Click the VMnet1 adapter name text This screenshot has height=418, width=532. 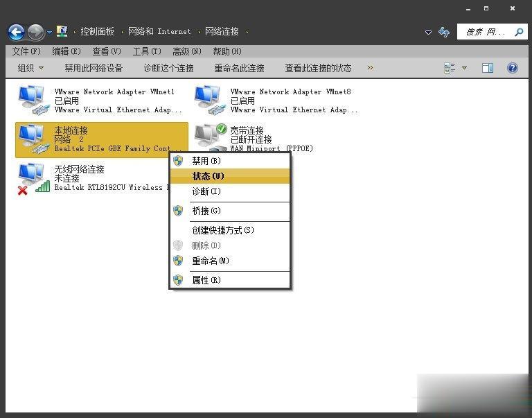coord(114,92)
